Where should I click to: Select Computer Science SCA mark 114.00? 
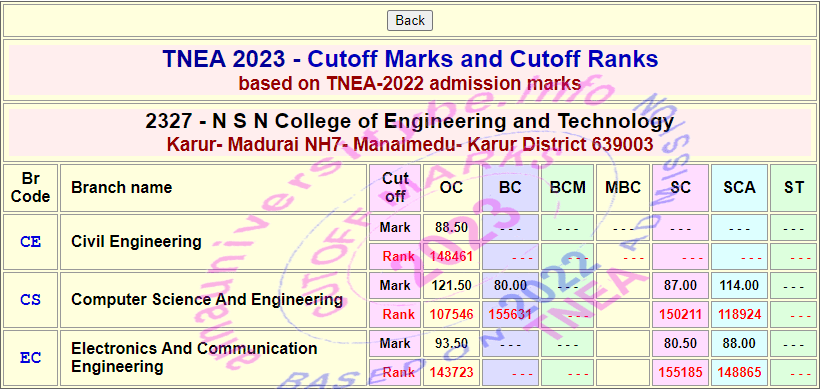(739, 285)
